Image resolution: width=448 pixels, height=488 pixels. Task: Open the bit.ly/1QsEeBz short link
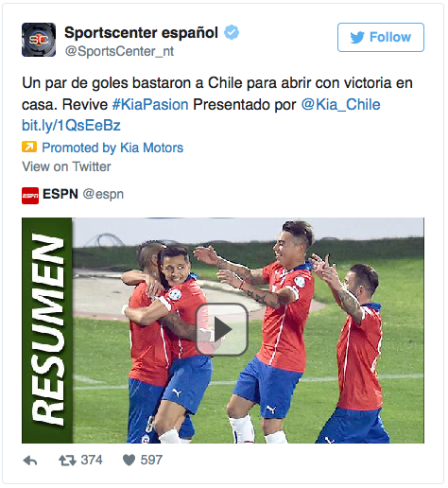[71, 126]
